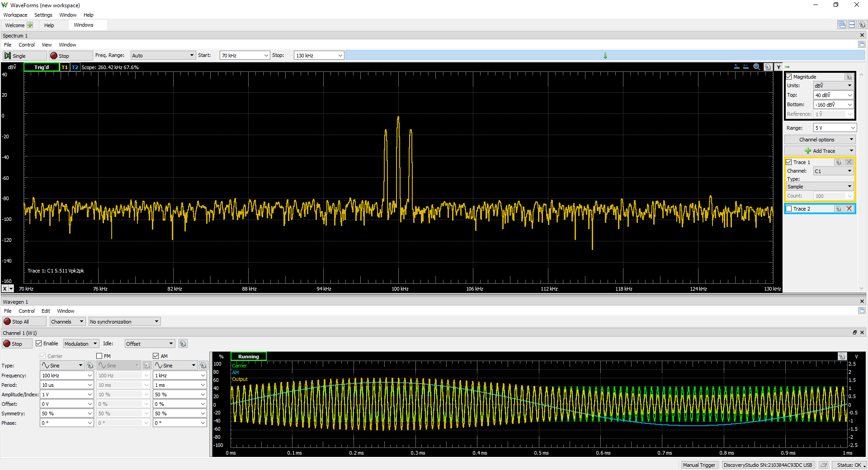868x470 pixels.
Task: Switch to the Help tab
Action: (x=49, y=25)
